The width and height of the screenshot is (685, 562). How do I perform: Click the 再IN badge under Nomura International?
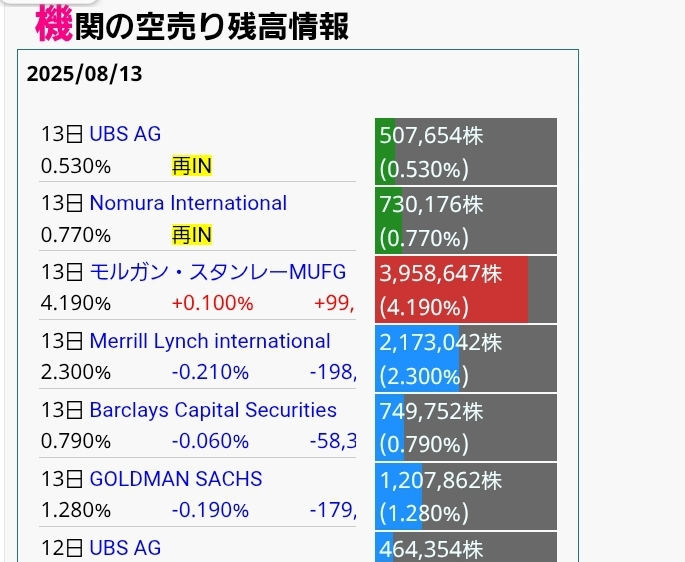point(192,235)
